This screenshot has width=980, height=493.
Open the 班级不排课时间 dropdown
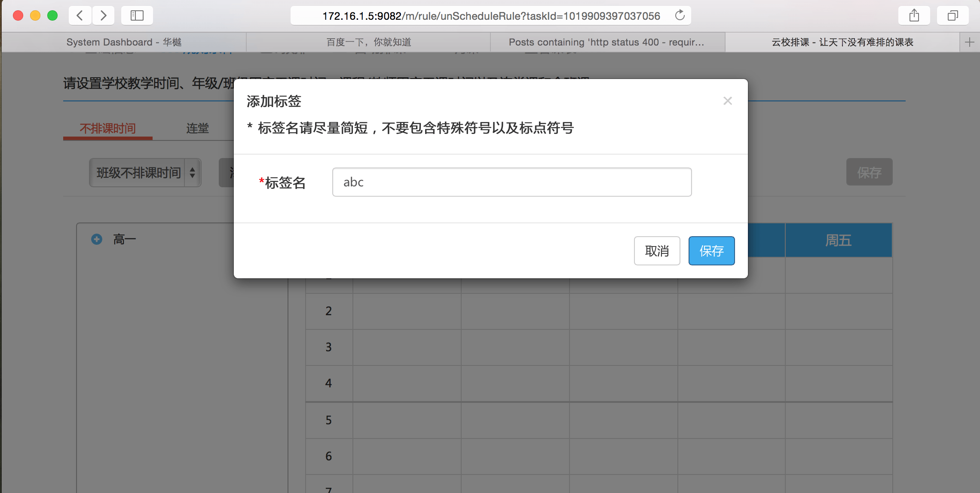145,173
